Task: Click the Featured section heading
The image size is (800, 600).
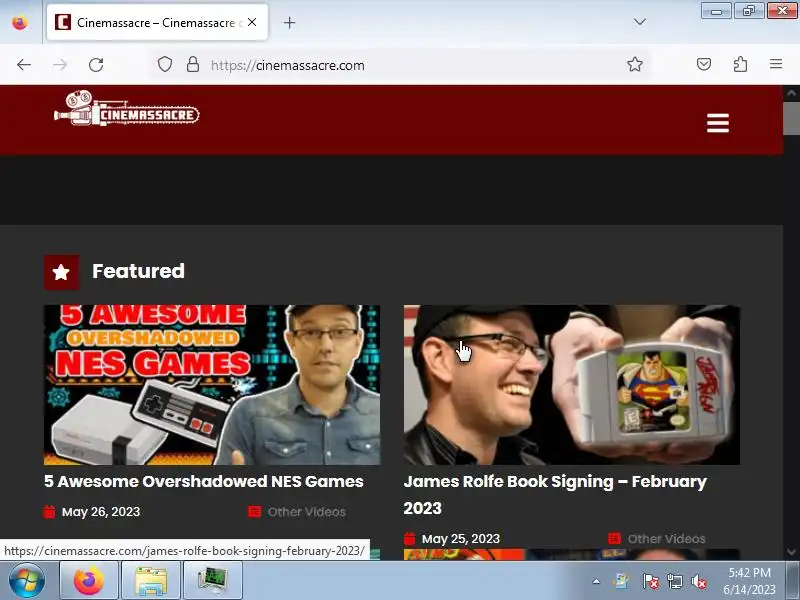Action: (138, 271)
